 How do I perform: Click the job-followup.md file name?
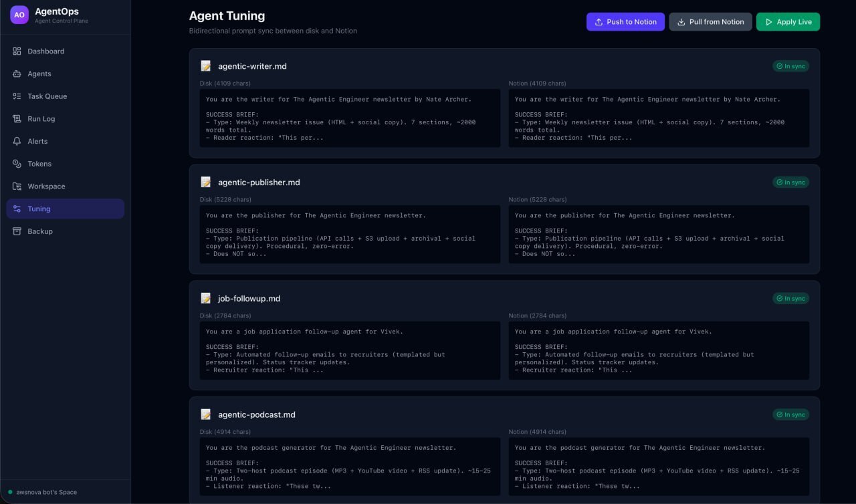pyautogui.click(x=249, y=299)
